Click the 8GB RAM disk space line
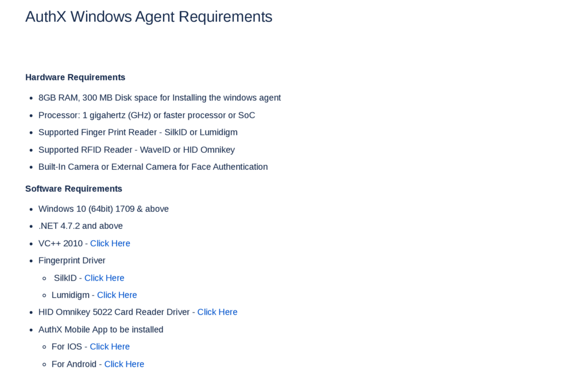Image resolution: width=588 pixels, height=389 pixels. pyautogui.click(x=160, y=98)
